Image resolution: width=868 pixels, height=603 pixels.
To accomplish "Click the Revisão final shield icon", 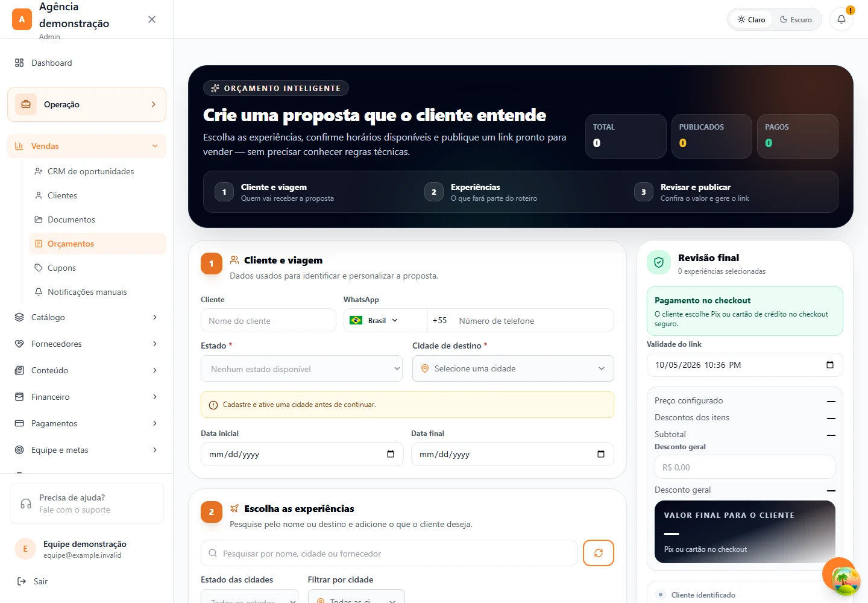I will point(659,262).
